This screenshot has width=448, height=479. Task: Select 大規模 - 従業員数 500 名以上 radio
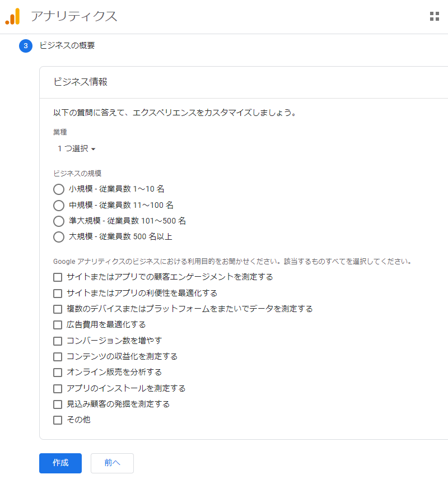tap(59, 237)
